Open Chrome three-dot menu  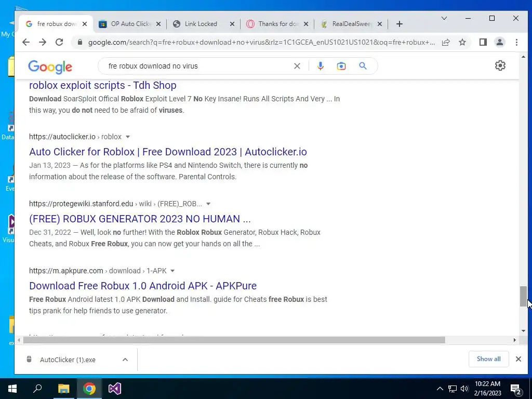tap(516, 42)
